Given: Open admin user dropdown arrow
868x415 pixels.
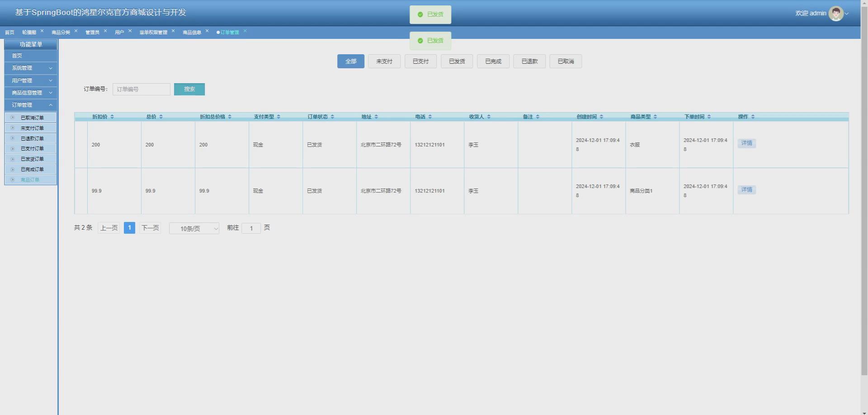Looking at the screenshot, I should 847,14.
